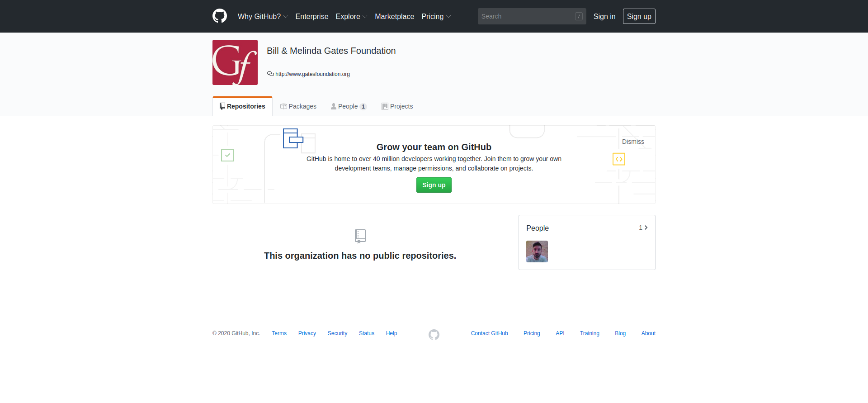Viewport: 868px width, 403px height.
Task: Select the Repositories tab
Action: point(242,106)
